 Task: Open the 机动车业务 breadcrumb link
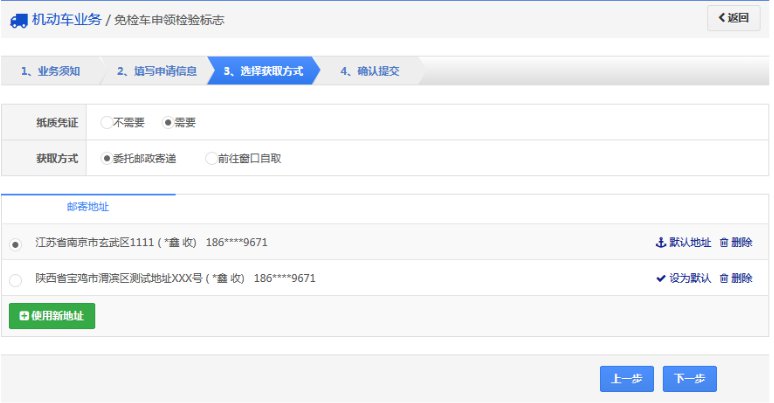[x=66, y=19]
